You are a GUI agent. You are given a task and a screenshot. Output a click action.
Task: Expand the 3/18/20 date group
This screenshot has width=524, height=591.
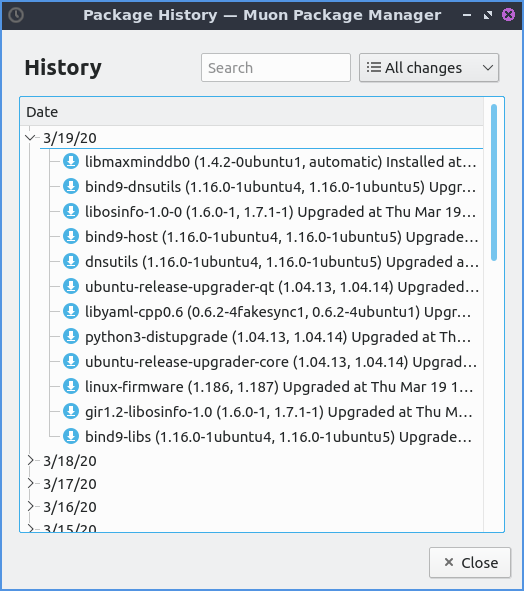31,460
